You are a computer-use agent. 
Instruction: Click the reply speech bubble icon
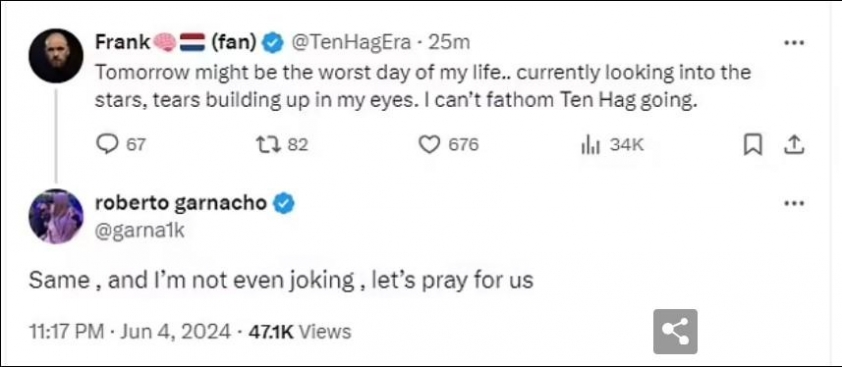106,144
